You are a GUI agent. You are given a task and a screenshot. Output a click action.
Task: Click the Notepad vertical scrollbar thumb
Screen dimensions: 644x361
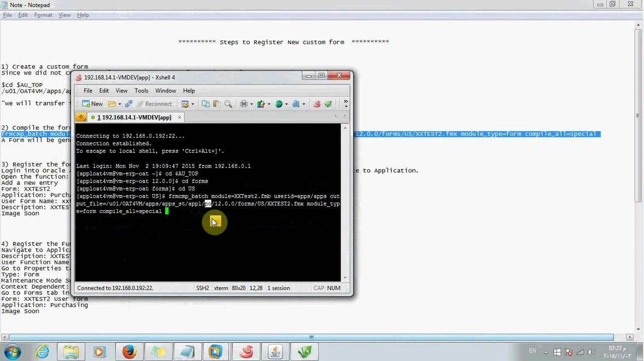click(638, 116)
